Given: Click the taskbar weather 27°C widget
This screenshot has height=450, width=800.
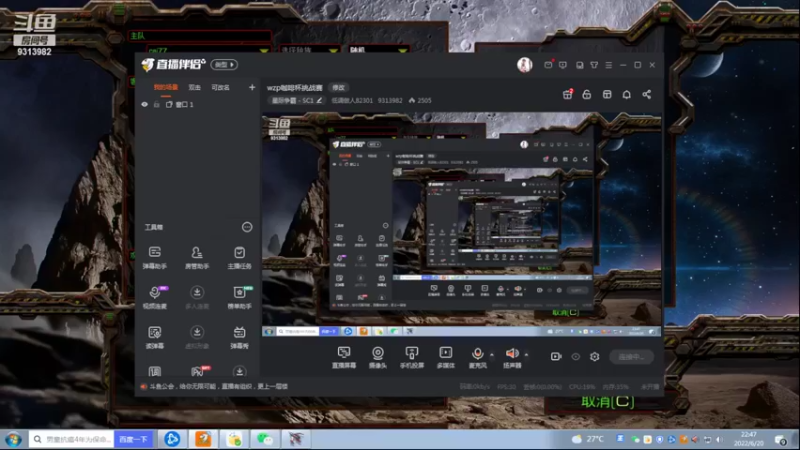Looking at the screenshot, I should 588,439.
